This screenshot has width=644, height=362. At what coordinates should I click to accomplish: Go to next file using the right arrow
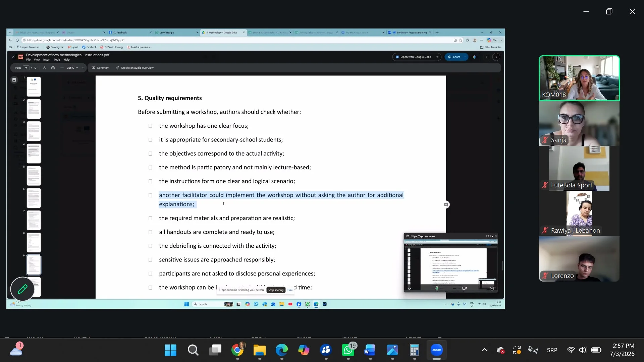coord(496,57)
